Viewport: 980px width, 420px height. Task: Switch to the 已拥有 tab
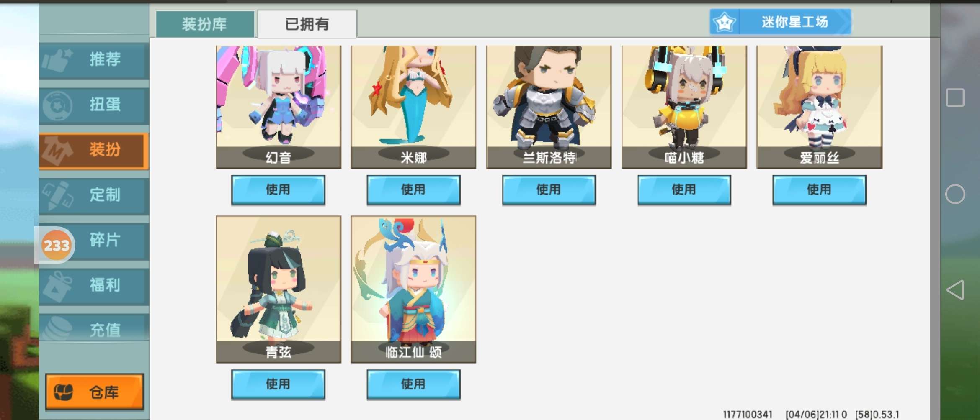point(307,24)
